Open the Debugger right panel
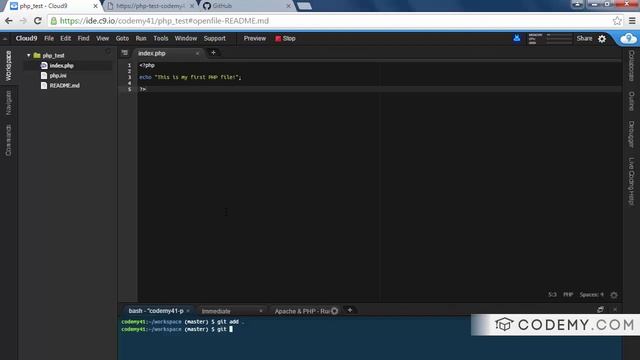640x360 pixels. pos(631,134)
